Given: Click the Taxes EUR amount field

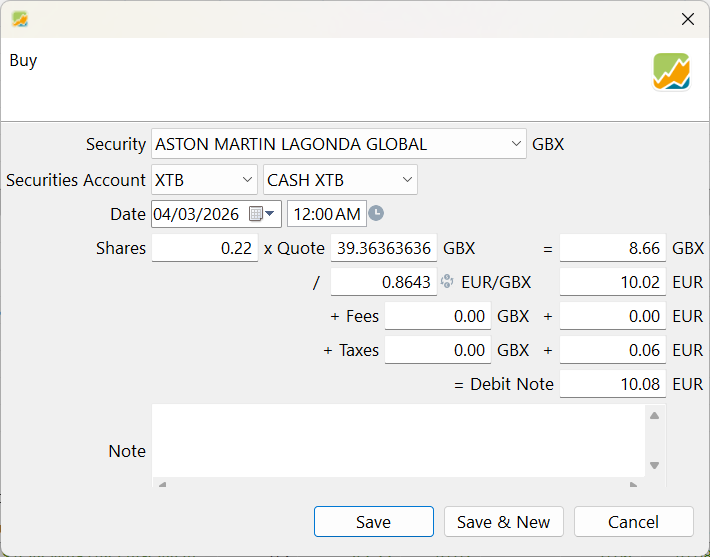Looking at the screenshot, I should point(612,350).
